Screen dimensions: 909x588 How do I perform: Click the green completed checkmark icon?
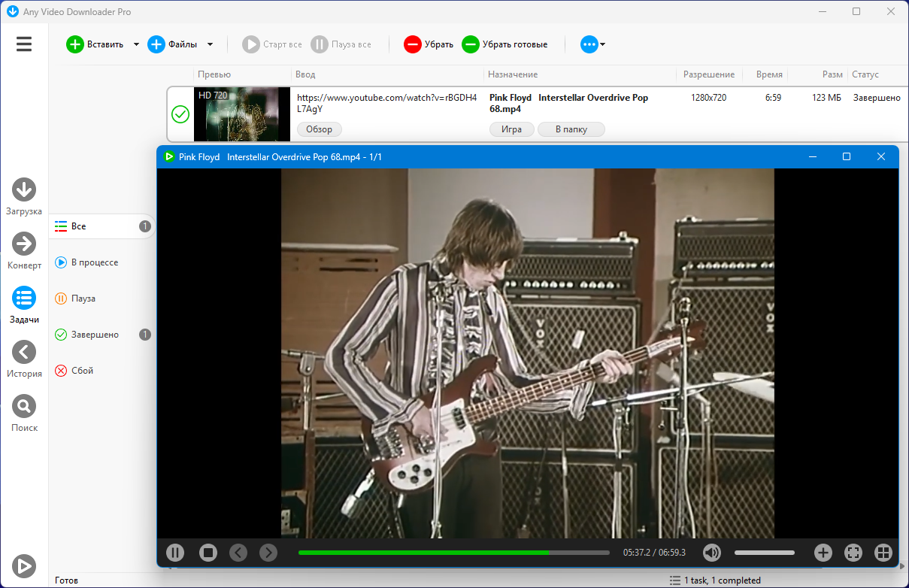(180, 114)
